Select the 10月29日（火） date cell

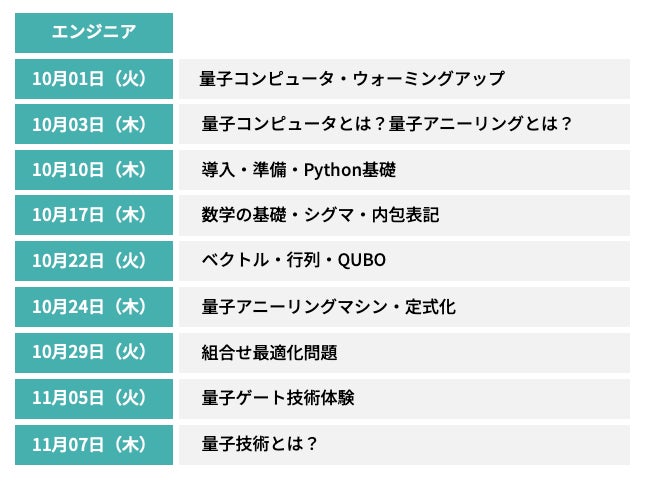point(94,352)
